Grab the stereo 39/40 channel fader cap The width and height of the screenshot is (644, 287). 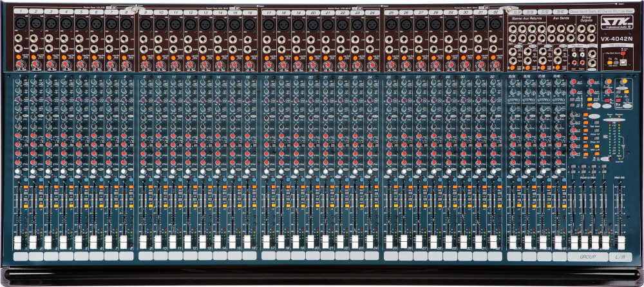[558, 242]
